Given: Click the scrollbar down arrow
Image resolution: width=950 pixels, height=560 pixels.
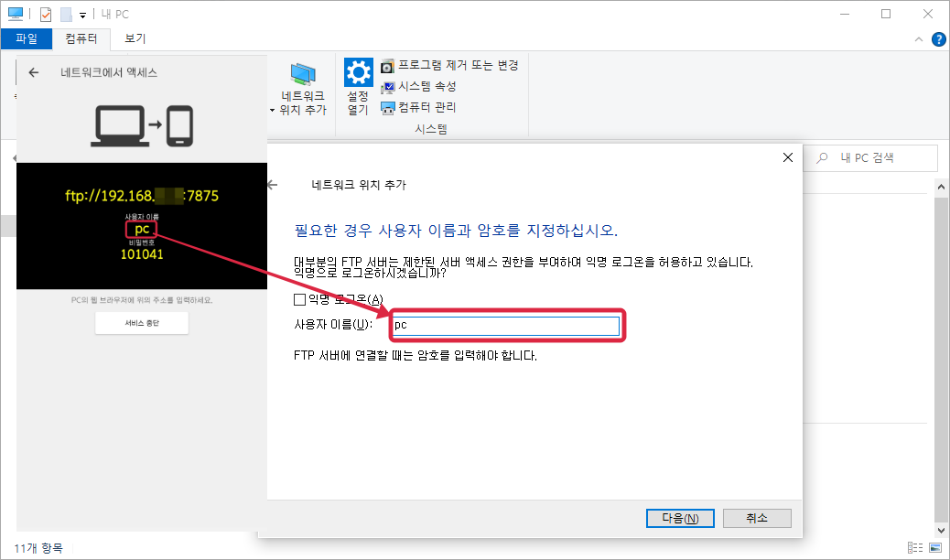Looking at the screenshot, I should click(941, 531).
